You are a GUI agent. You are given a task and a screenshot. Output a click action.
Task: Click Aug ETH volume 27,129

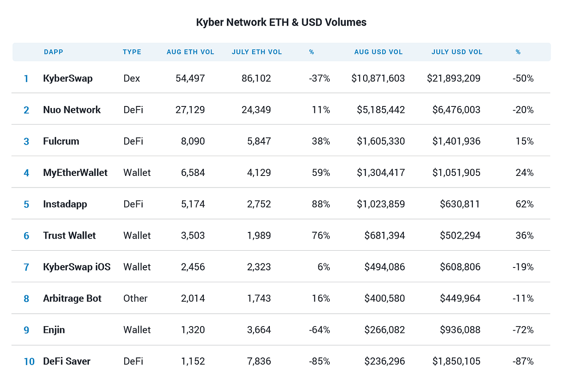coord(190,110)
